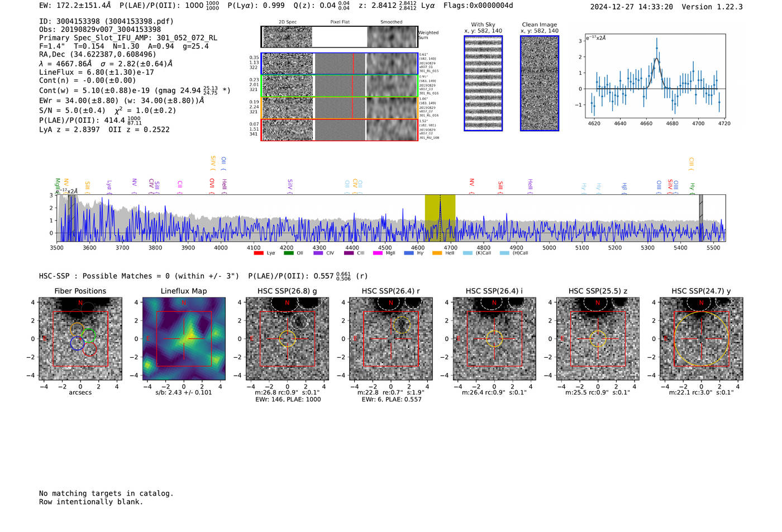Click the magenta MgII legend swatch
The image size is (782, 532).
378,253
